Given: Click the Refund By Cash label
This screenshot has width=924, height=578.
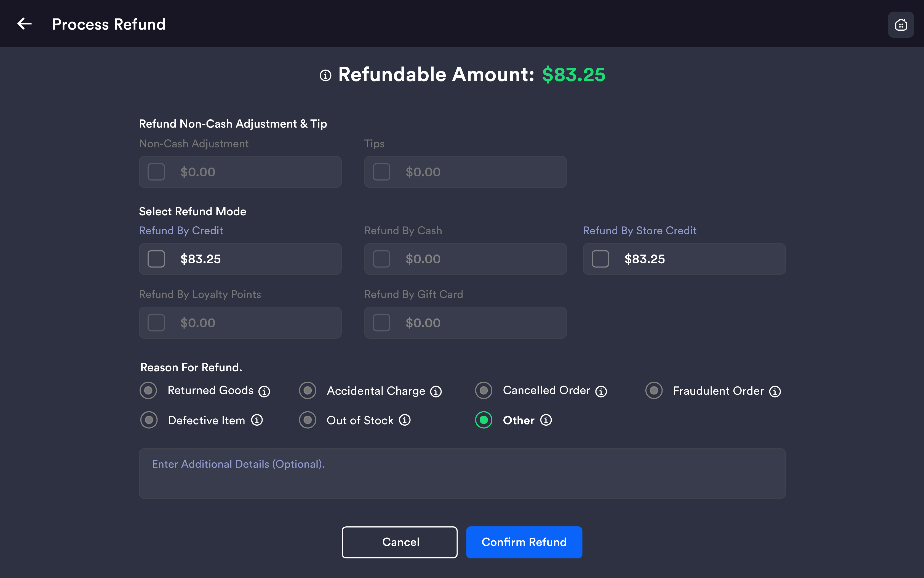Looking at the screenshot, I should pyautogui.click(x=403, y=230).
